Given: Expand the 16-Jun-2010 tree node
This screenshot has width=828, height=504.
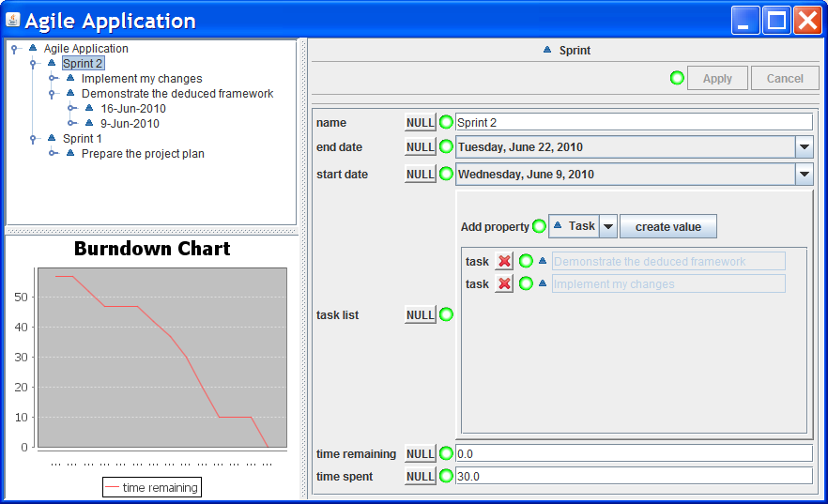Looking at the screenshot, I should (70, 108).
